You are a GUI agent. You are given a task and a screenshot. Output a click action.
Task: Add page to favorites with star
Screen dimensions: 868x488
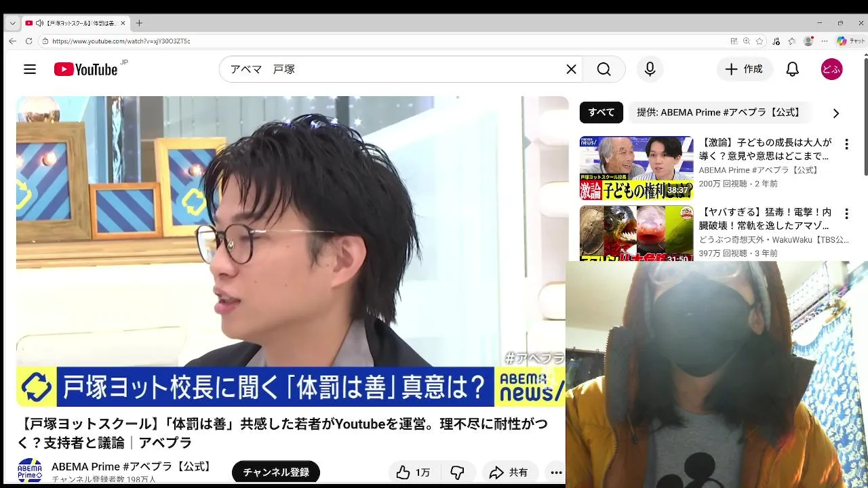[x=759, y=41]
